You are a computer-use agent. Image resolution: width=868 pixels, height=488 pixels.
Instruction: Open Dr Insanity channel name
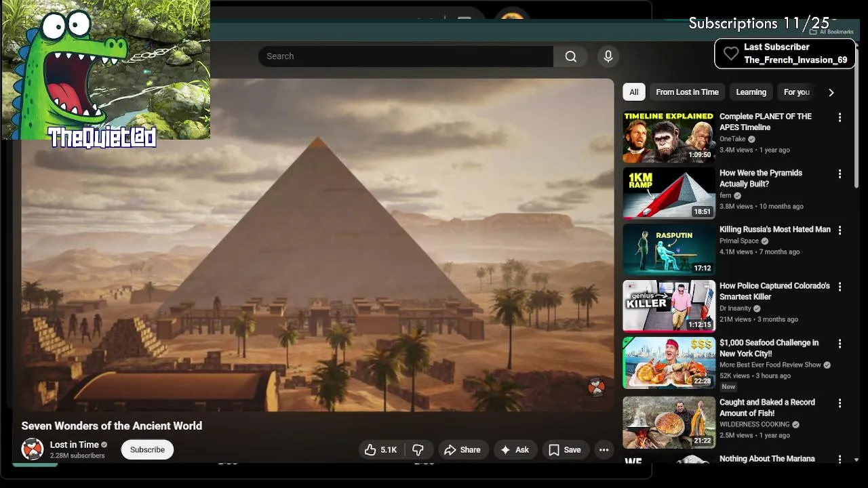click(x=735, y=308)
